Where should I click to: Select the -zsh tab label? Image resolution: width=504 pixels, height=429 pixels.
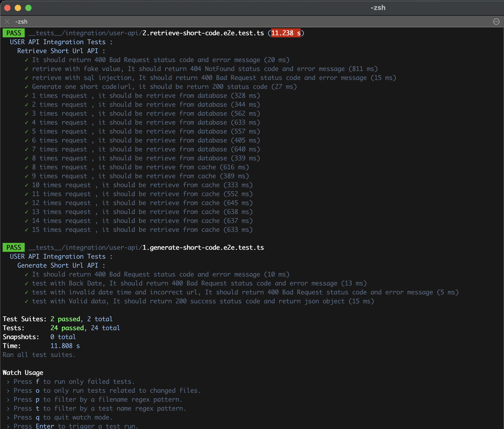click(x=21, y=22)
